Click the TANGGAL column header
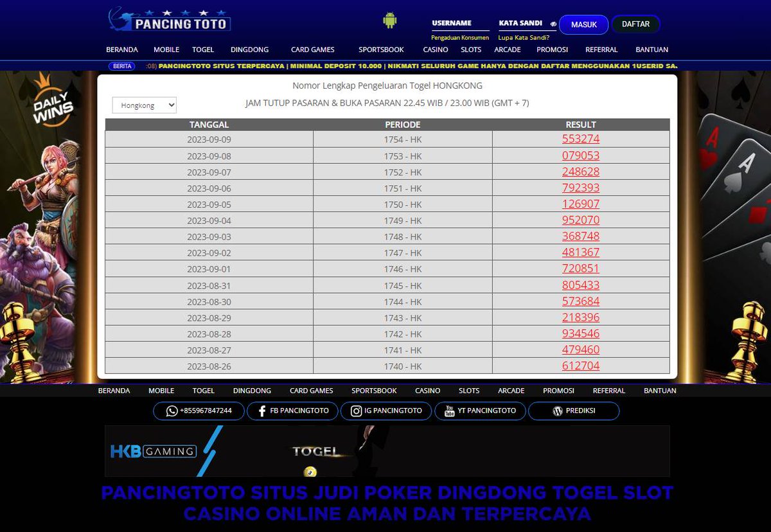This screenshot has height=532, width=771. [x=209, y=125]
